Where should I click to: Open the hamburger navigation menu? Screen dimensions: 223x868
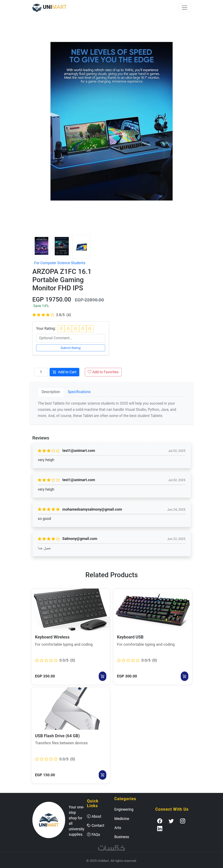click(184, 7)
